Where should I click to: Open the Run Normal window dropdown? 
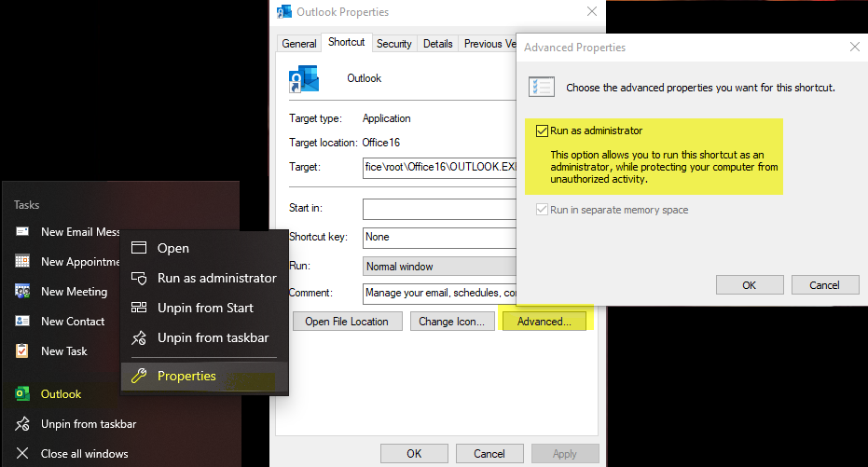point(439,267)
